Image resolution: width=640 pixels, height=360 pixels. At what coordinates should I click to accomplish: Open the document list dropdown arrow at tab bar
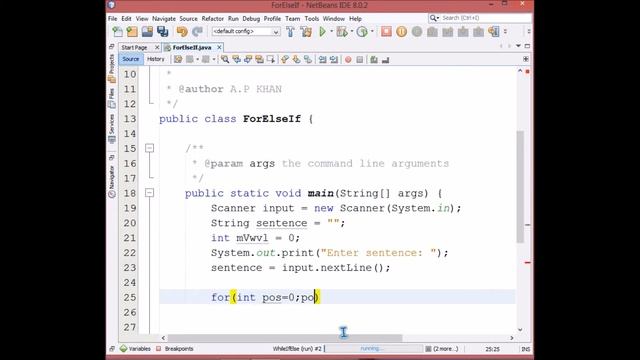[518, 46]
